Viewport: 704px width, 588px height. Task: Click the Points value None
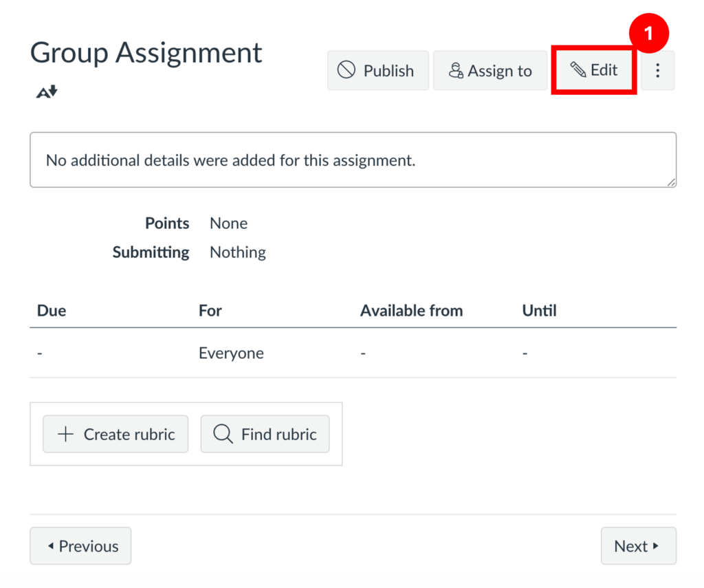click(228, 224)
